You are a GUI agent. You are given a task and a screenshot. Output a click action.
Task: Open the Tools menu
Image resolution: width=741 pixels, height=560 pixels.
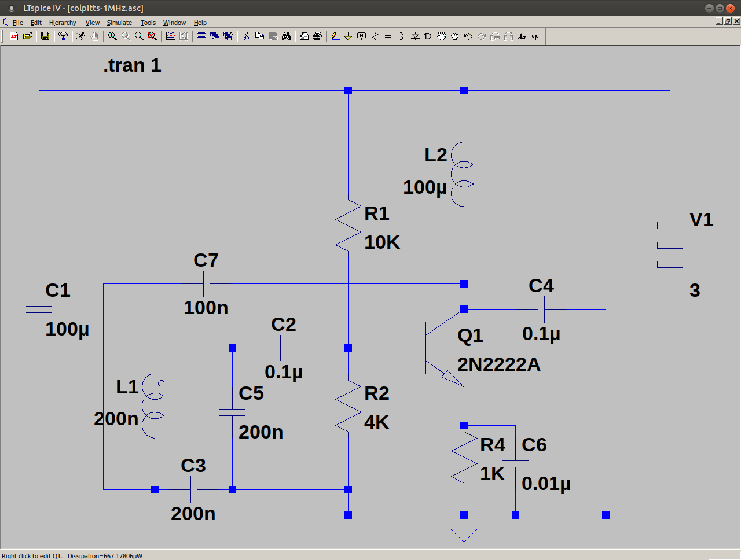coord(148,23)
